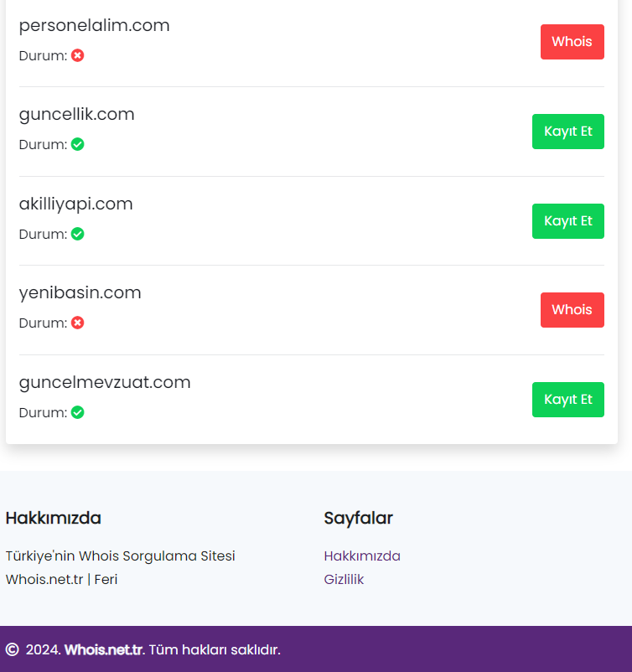This screenshot has height=672, width=632.
Task: Click the red X status icon for yenibasin.com
Action: pos(78,323)
